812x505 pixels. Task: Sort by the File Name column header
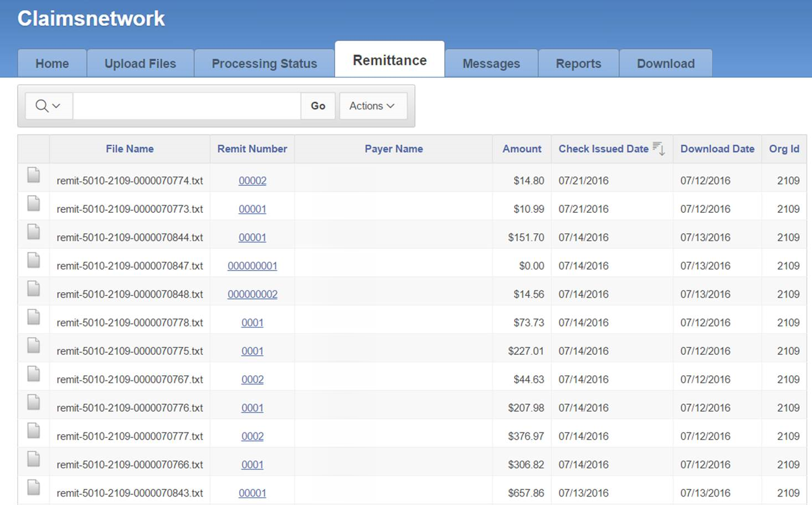(x=130, y=149)
